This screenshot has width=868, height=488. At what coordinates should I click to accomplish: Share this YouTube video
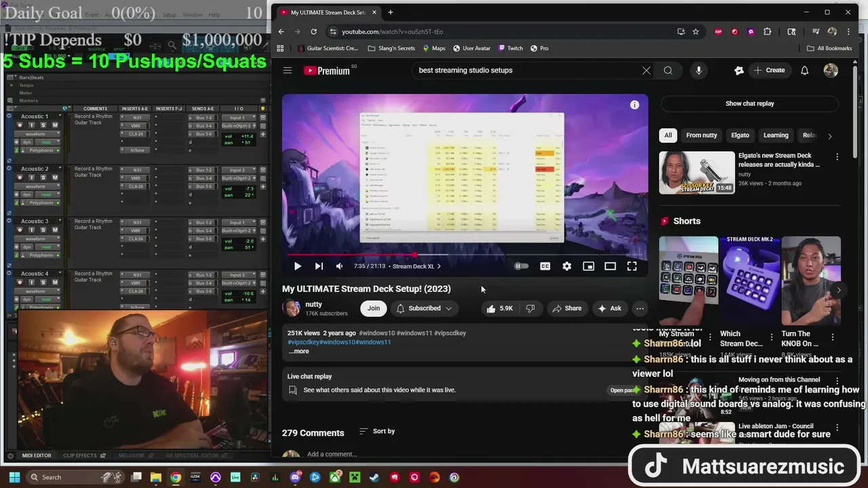click(566, 308)
